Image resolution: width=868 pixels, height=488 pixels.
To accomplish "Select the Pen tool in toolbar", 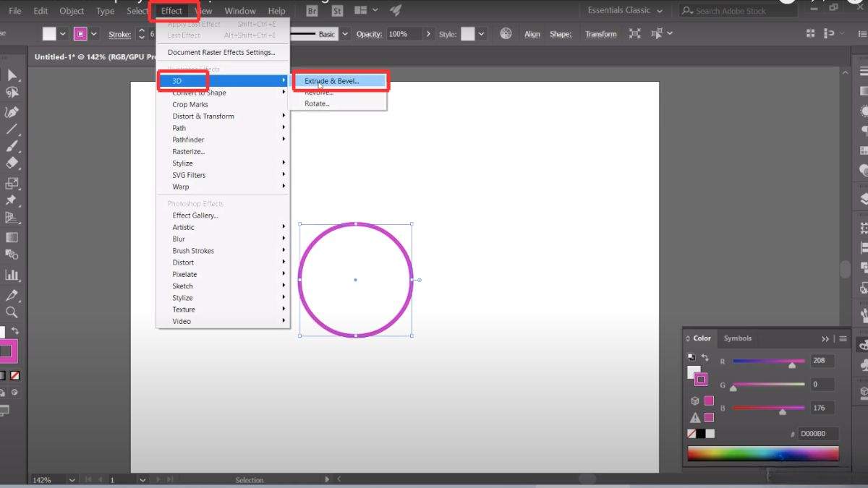I will pos(12,112).
